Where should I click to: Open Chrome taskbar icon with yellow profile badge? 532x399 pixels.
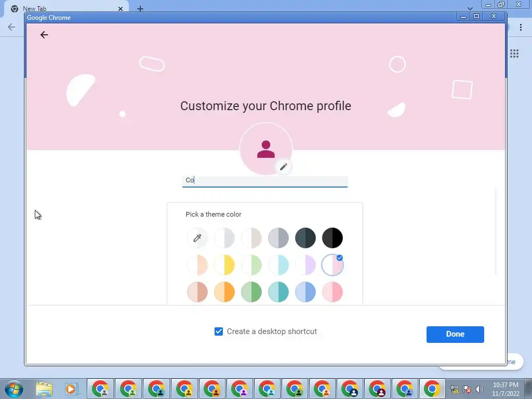(x=184, y=389)
